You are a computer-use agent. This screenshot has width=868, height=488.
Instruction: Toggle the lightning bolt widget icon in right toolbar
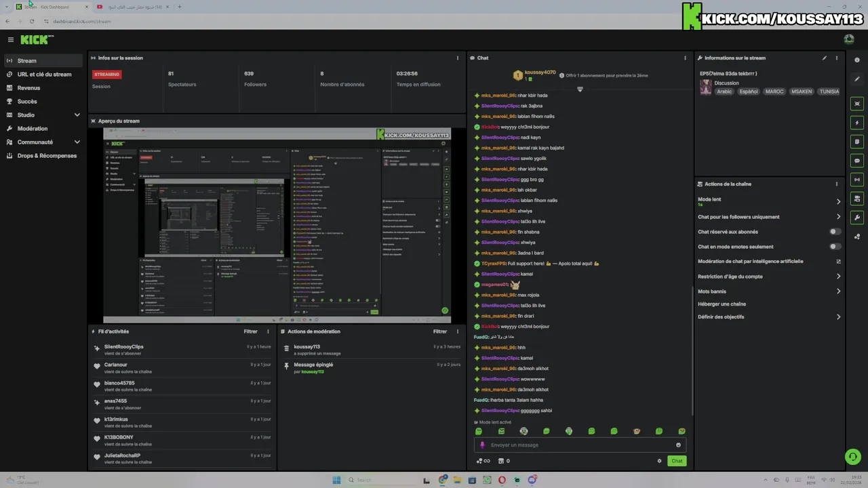pos(857,123)
